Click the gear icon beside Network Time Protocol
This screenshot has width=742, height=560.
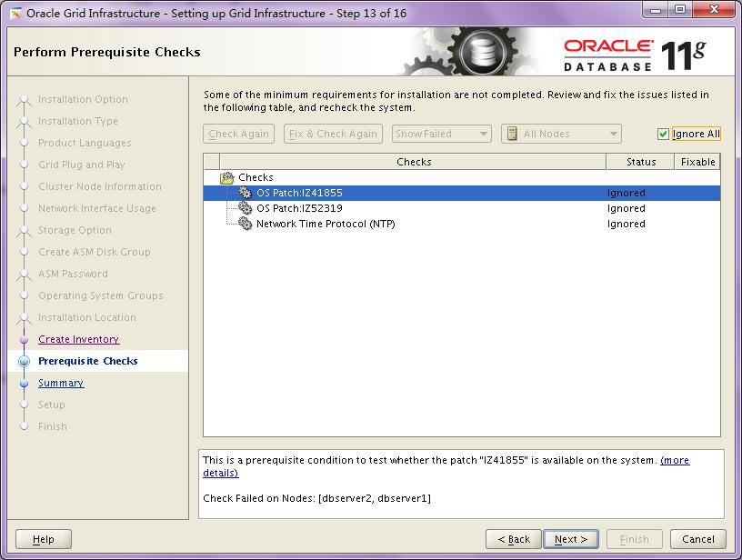245,224
